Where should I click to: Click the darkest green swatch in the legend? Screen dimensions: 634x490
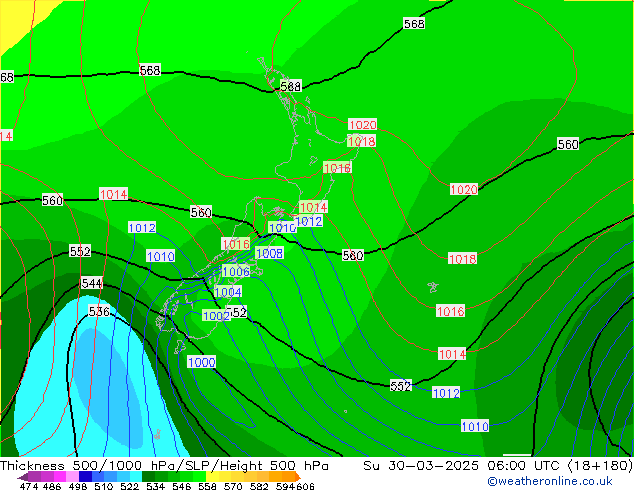click(x=148, y=477)
